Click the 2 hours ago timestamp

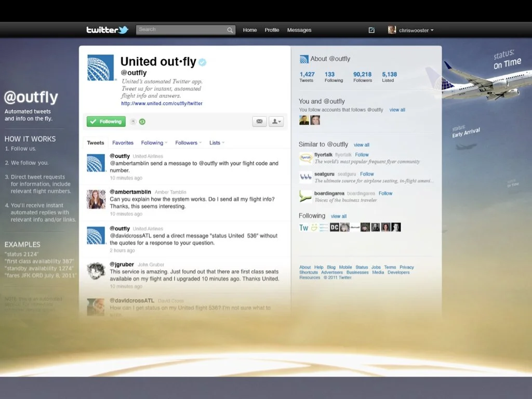(122, 250)
